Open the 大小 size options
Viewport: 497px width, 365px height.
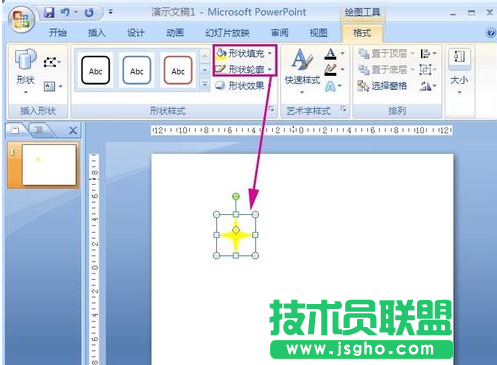[x=459, y=71]
